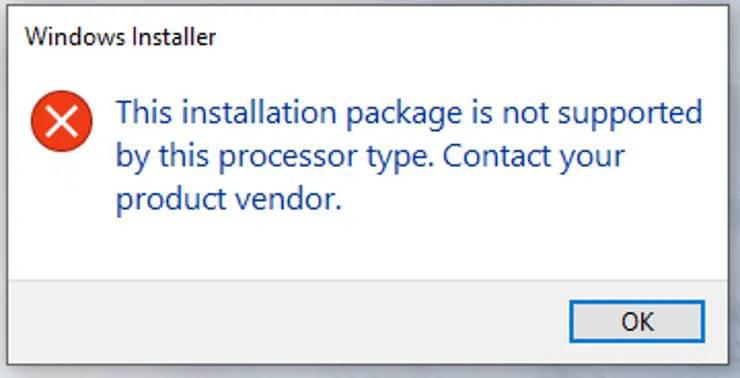
Task: Click the "product vendor." text line
Action: coord(229,200)
